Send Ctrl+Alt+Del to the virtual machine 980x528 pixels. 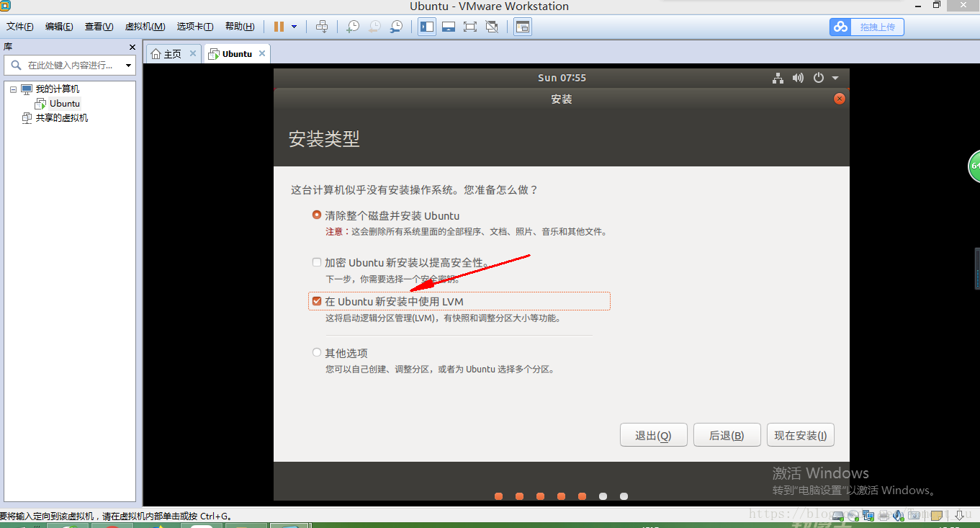click(x=322, y=27)
